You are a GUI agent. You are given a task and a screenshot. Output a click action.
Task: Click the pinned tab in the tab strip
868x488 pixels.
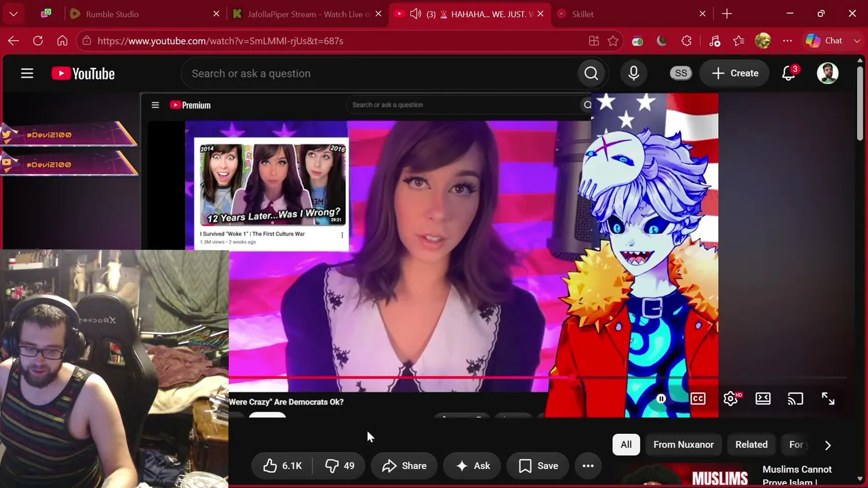(46, 14)
